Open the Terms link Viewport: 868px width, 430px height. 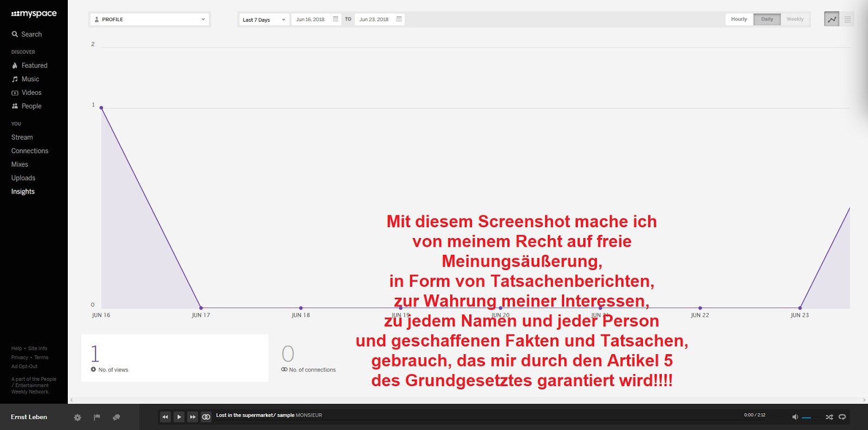(x=41, y=357)
